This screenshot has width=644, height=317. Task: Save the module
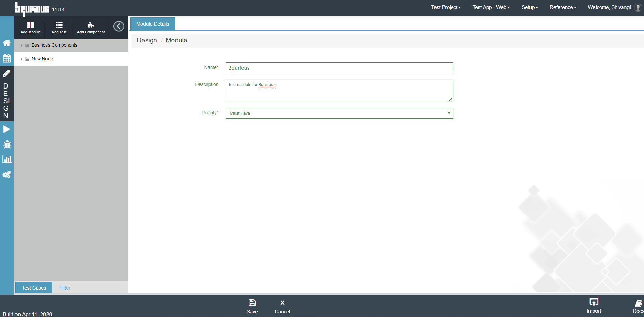pos(252,306)
